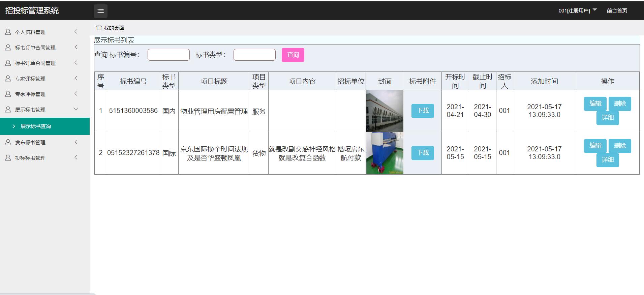Focus the 标书类型 search field
644x295 pixels.
[254, 55]
